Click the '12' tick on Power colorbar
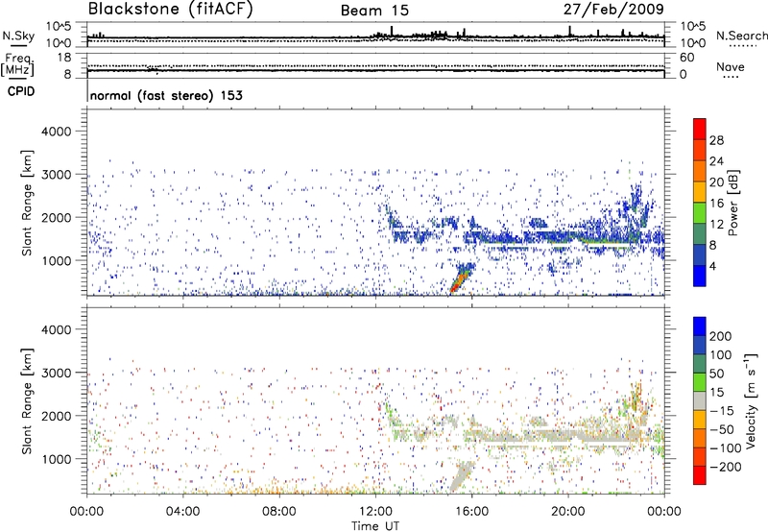The height and width of the screenshot is (532, 768). [716, 225]
